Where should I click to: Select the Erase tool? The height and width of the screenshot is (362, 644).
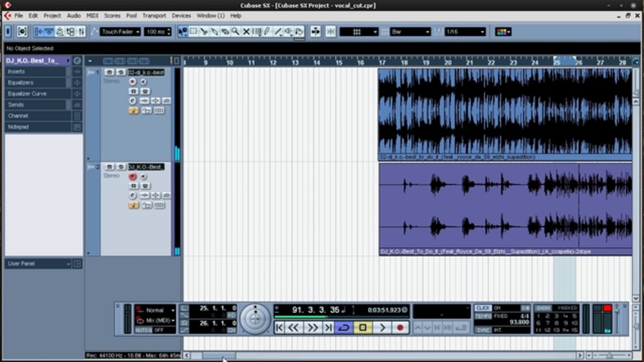(x=225, y=32)
